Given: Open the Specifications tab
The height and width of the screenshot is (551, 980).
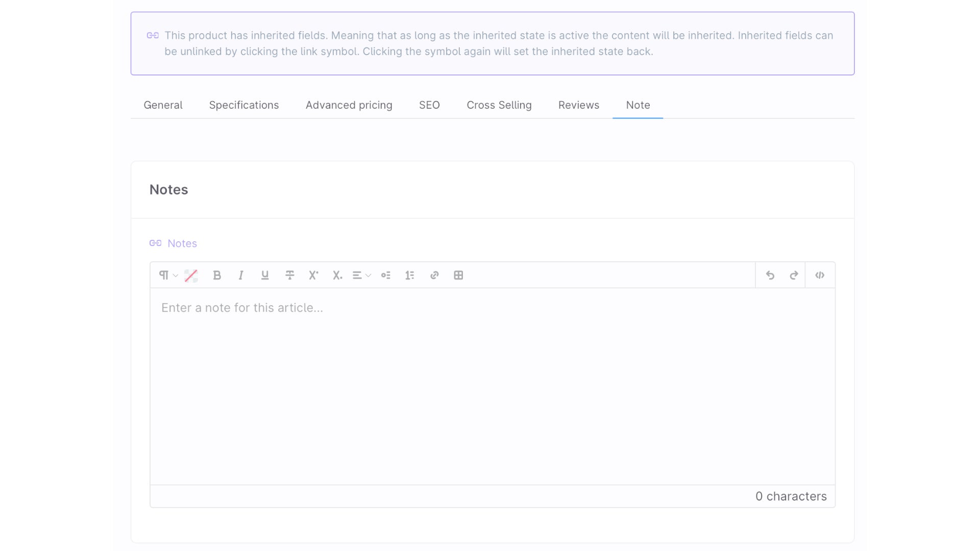Looking at the screenshot, I should [x=244, y=105].
